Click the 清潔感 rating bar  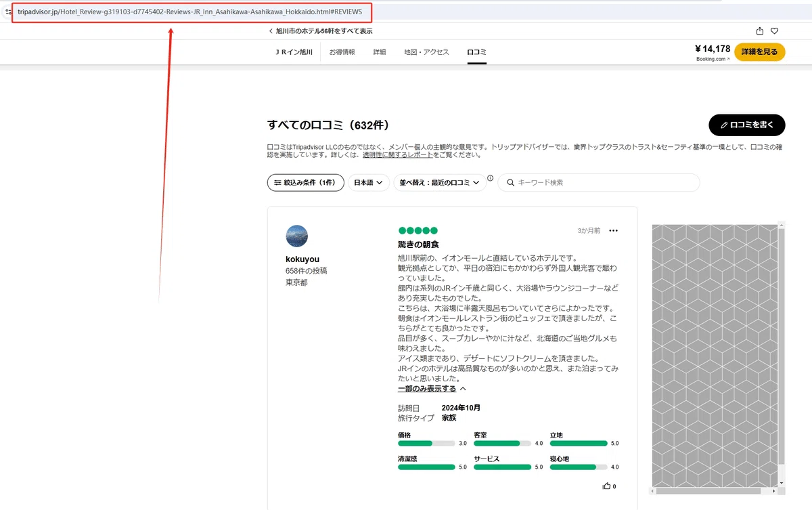tap(426, 467)
